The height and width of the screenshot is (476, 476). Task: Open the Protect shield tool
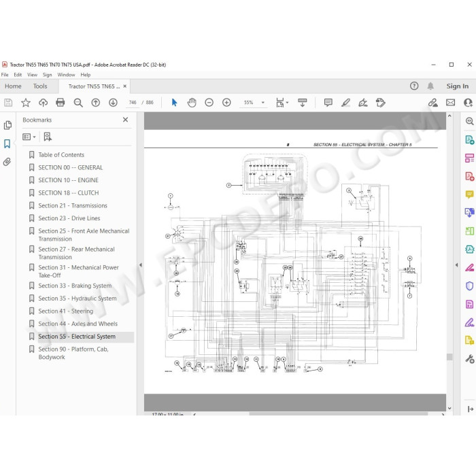pyautogui.click(x=469, y=286)
